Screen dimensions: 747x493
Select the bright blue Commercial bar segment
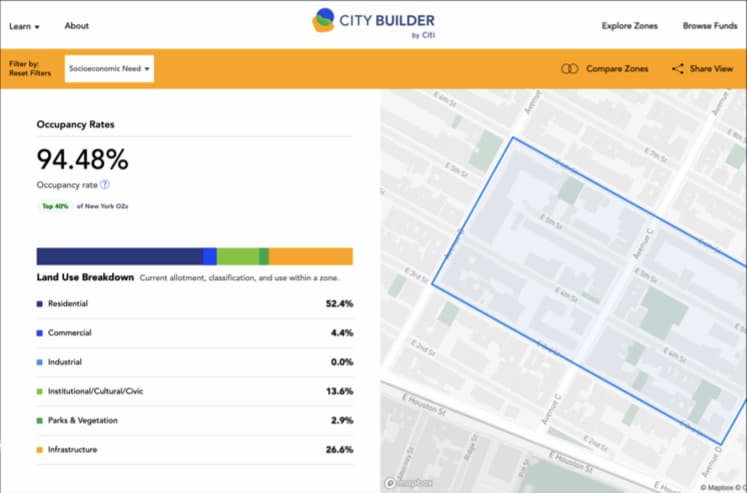(210, 256)
